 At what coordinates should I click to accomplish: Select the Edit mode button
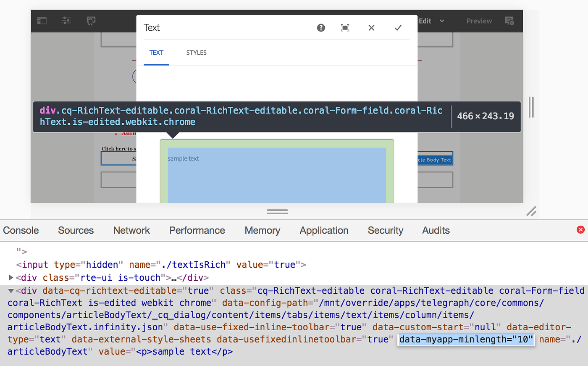(425, 21)
